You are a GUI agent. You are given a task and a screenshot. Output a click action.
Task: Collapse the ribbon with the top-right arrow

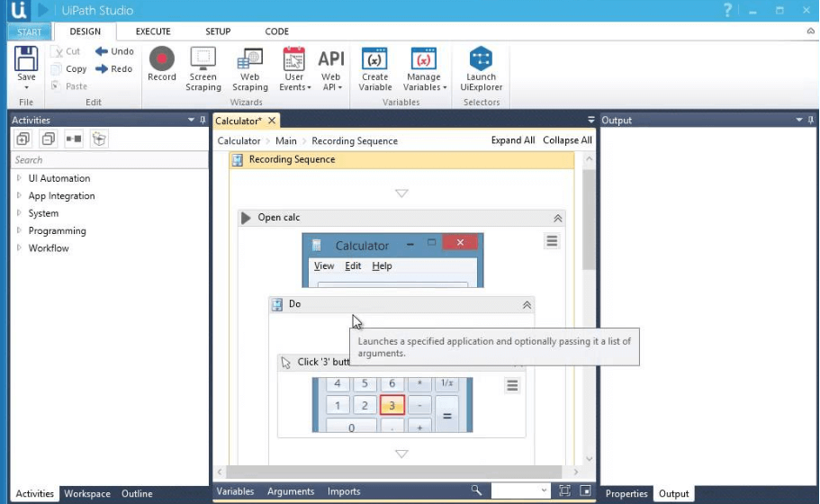[811, 31]
